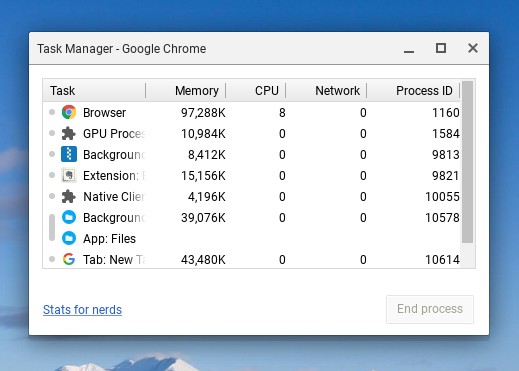Open the Stats for nerds link
This screenshot has width=519, height=371.
coord(82,310)
